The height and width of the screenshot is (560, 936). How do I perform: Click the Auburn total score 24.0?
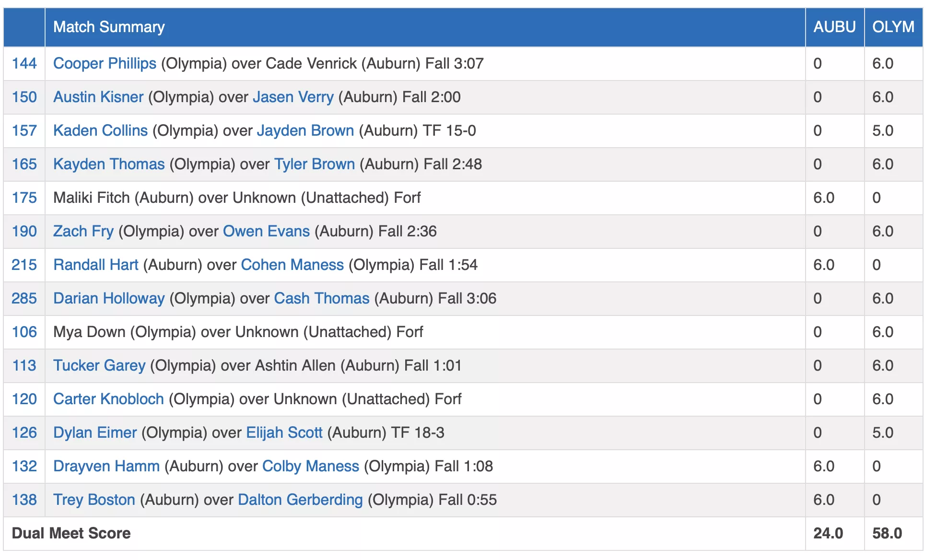828,533
